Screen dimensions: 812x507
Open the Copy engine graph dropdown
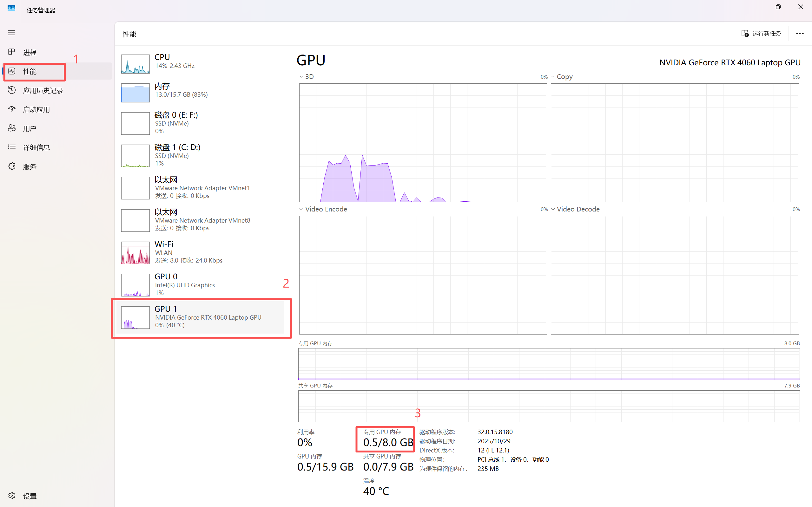coord(553,77)
